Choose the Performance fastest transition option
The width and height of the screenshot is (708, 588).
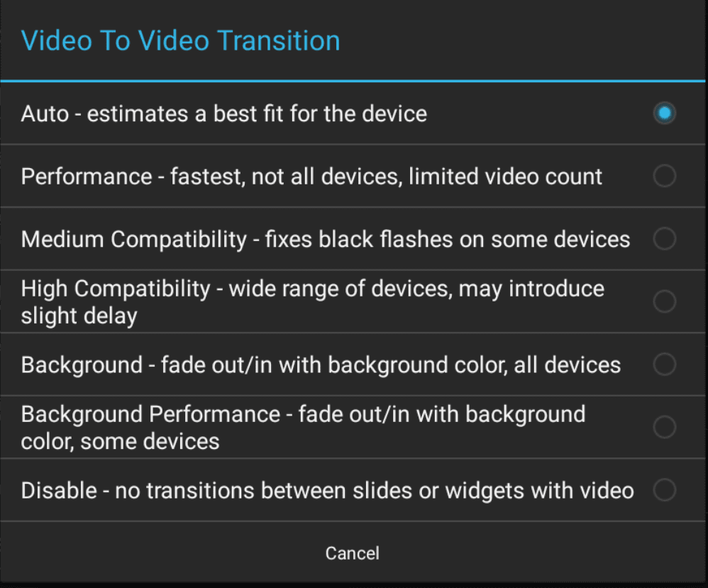point(284,176)
